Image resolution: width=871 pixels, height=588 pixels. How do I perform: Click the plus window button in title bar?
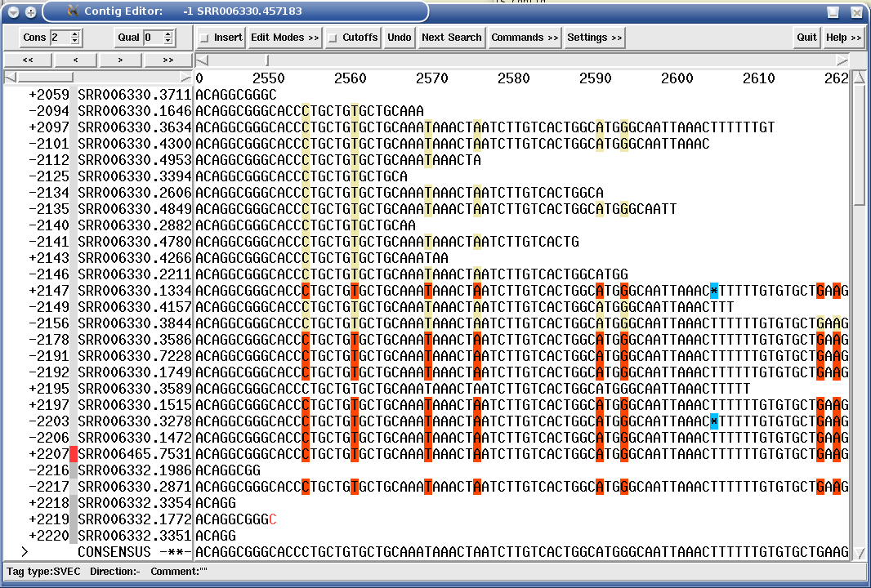tap(31, 11)
